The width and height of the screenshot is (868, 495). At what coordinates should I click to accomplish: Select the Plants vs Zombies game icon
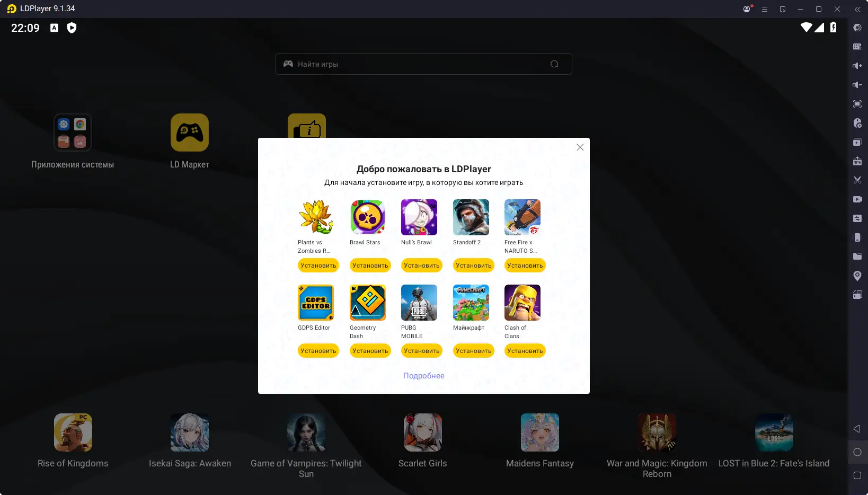pos(316,217)
